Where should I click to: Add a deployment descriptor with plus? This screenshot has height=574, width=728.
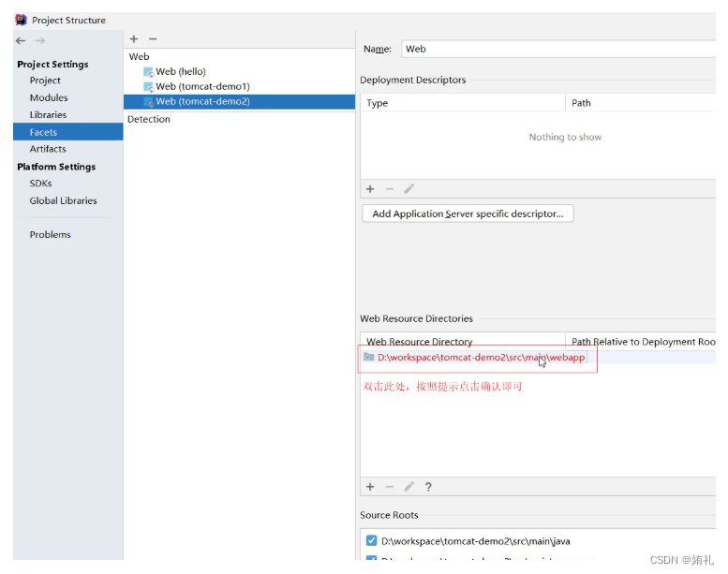(370, 189)
